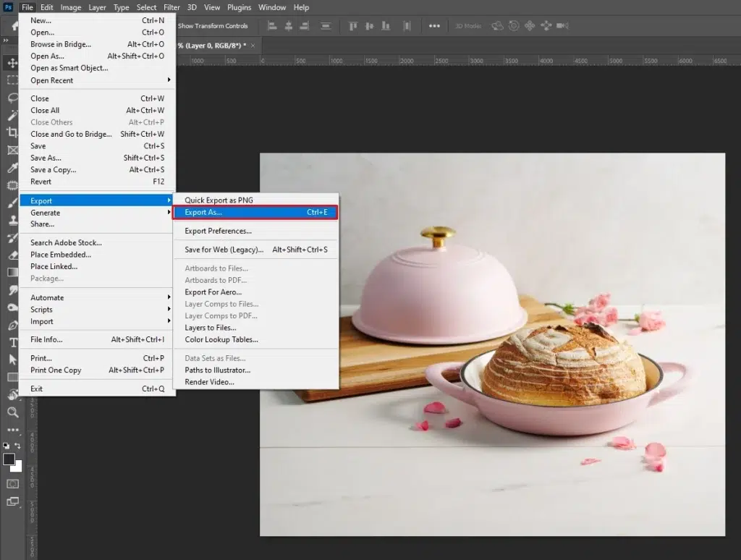
Task: Click the align top edges icon
Action: [x=354, y=26]
